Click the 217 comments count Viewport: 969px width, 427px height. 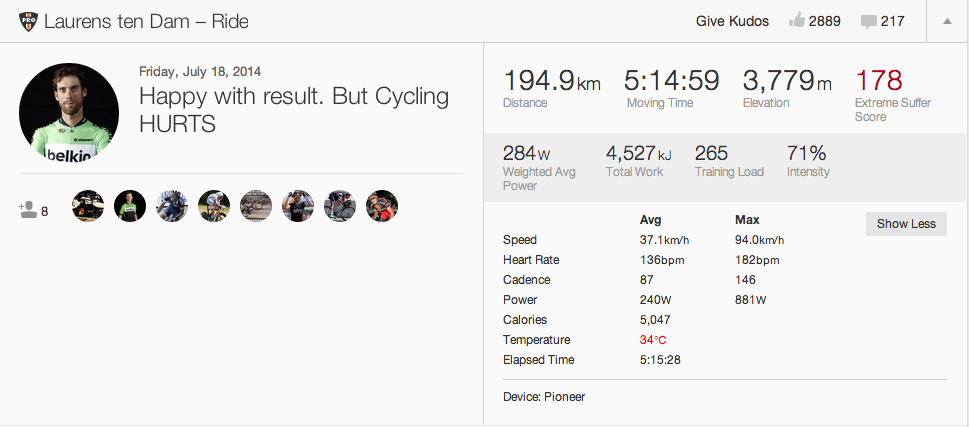(892, 21)
